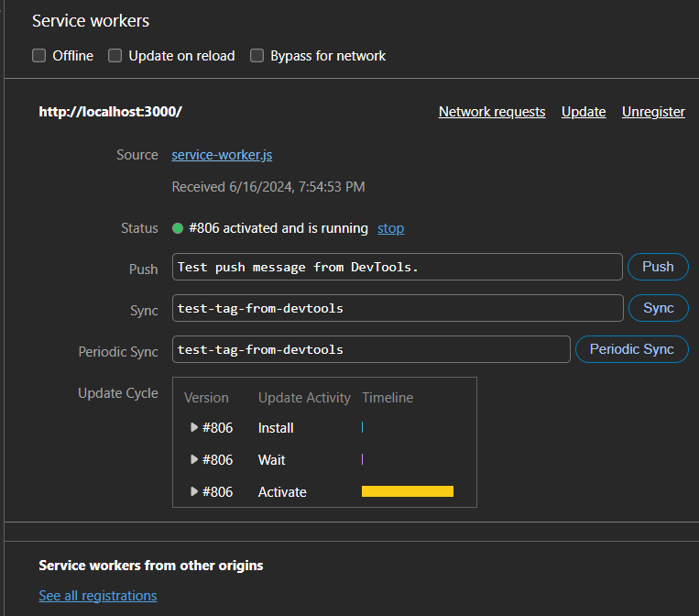Screen dimensions: 699x616
Task: Enable the Offline checkbox
Action: pyautogui.click(x=38, y=56)
